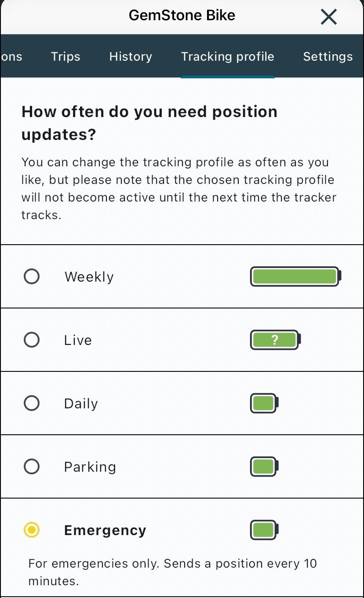Tap the Emergency description text
Viewport: 364px width, 598px height.
point(173,571)
